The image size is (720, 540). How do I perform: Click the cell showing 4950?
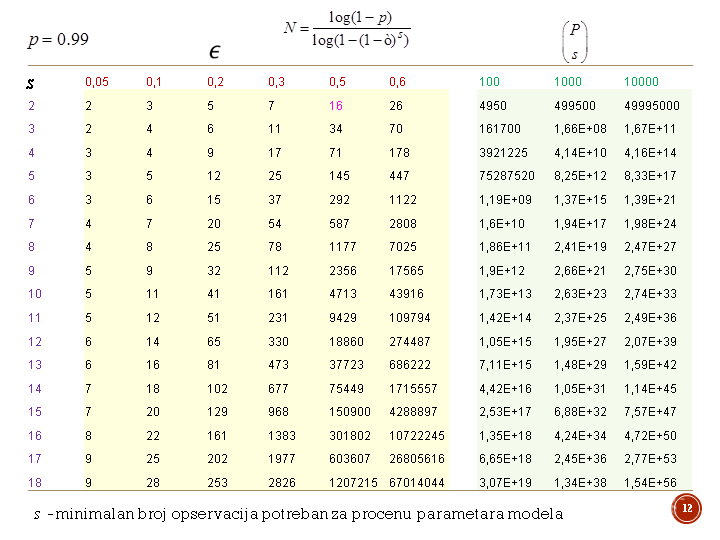[493, 106]
